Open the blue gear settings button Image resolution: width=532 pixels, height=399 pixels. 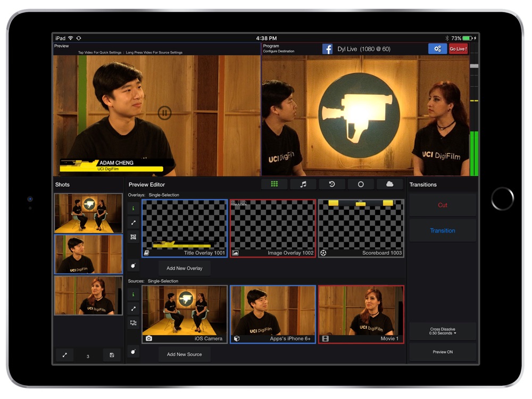(437, 49)
